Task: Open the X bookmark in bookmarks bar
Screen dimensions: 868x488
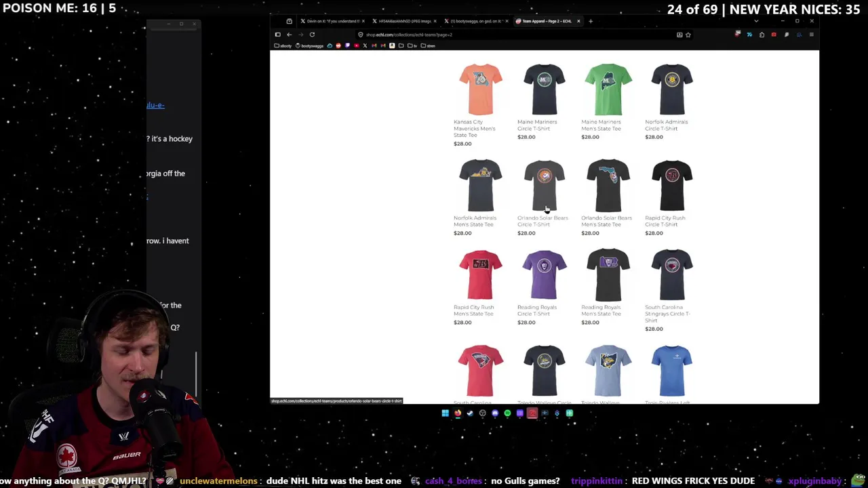Action: click(365, 45)
